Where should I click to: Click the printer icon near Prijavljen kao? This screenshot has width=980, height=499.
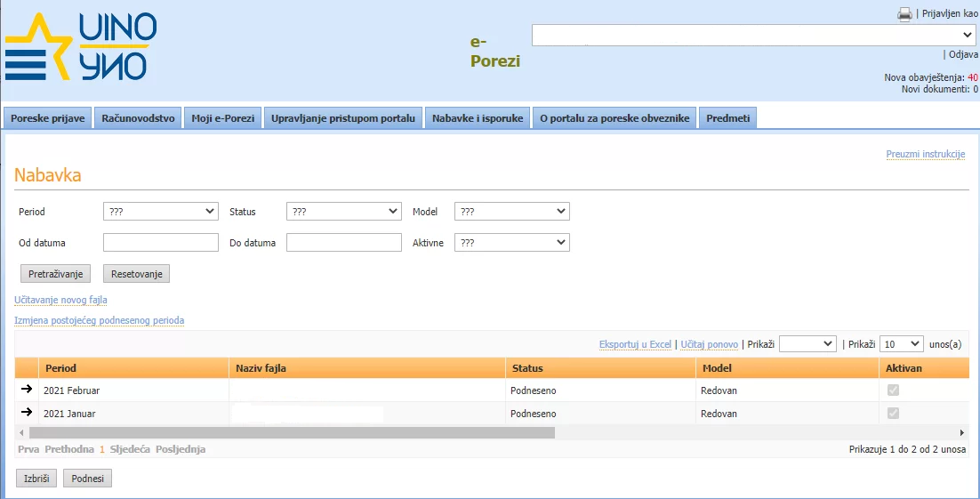pos(904,14)
